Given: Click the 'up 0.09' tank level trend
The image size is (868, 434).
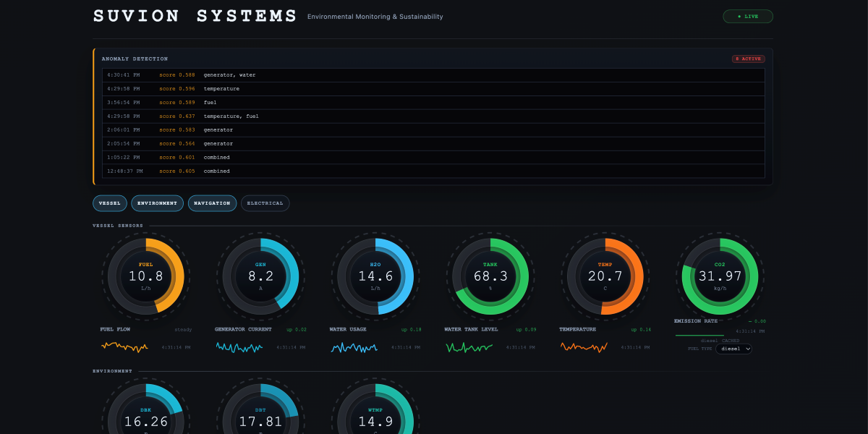Looking at the screenshot, I should coord(527,330).
